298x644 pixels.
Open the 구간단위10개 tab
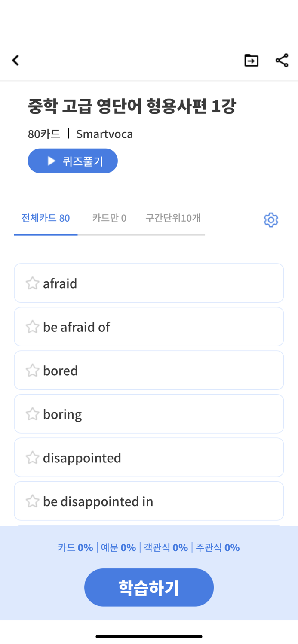[173, 218]
